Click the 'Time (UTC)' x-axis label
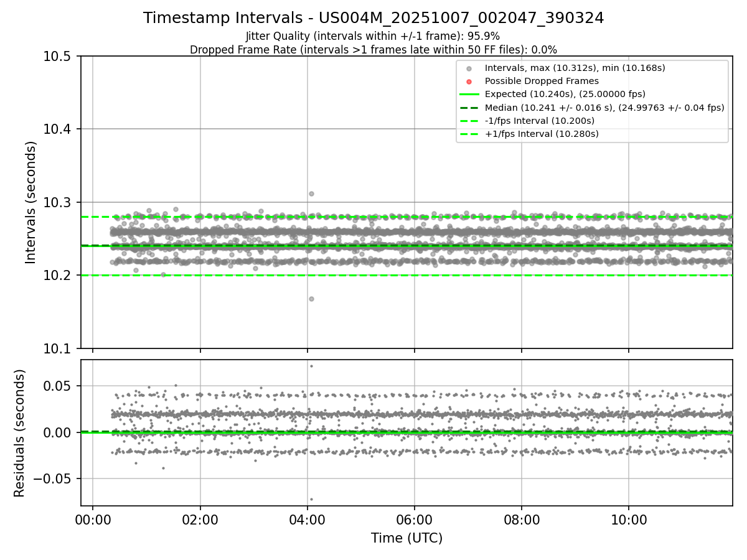 click(406, 538)
